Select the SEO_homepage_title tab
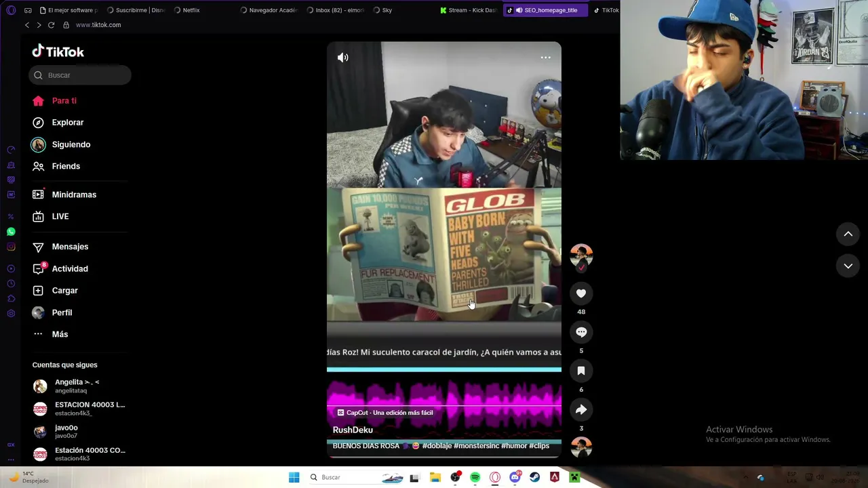 pos(545,10)
